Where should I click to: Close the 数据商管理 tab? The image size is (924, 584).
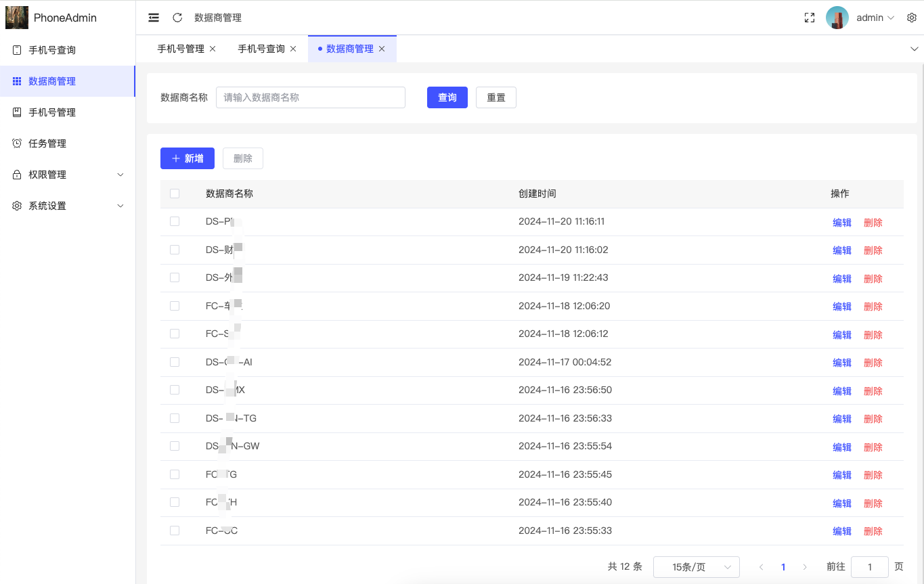[382, 49]
